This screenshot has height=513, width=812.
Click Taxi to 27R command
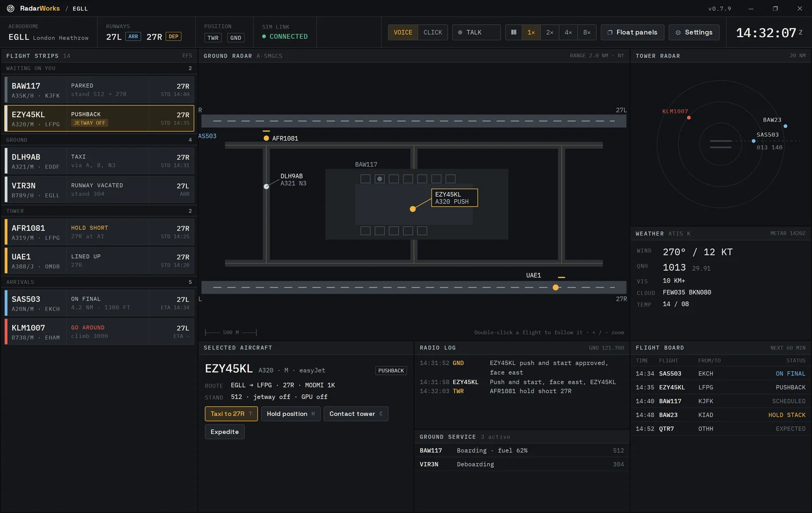(x=231, y=414)
